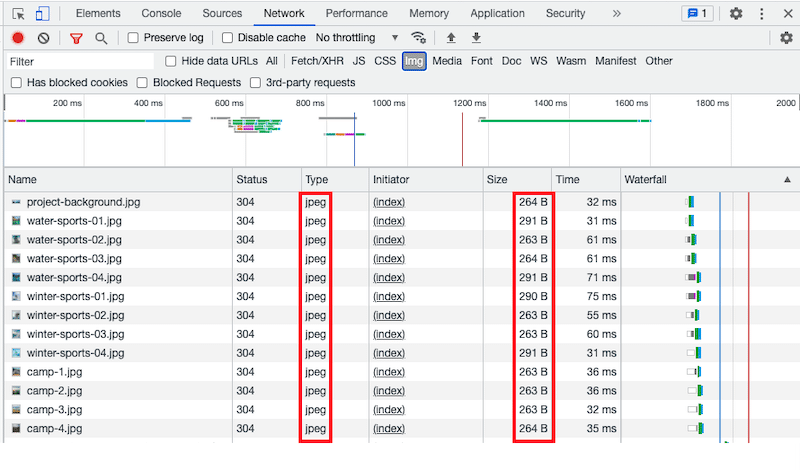This screenshot has height=470, width=800.
Task: Stop recording network log
Action: [x=18, y=38]
